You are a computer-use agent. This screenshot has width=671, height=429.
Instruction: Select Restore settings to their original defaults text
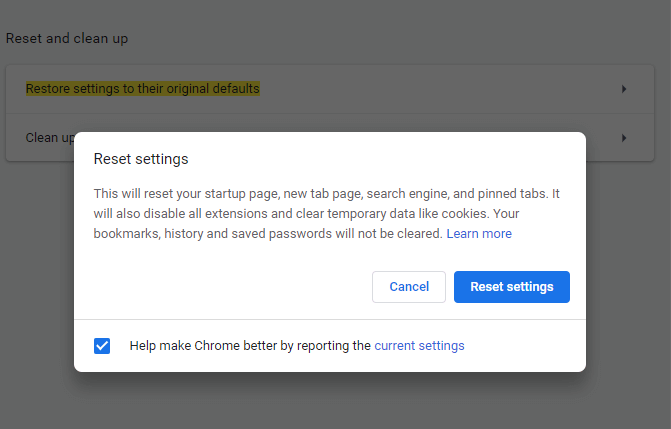[143, 89]
